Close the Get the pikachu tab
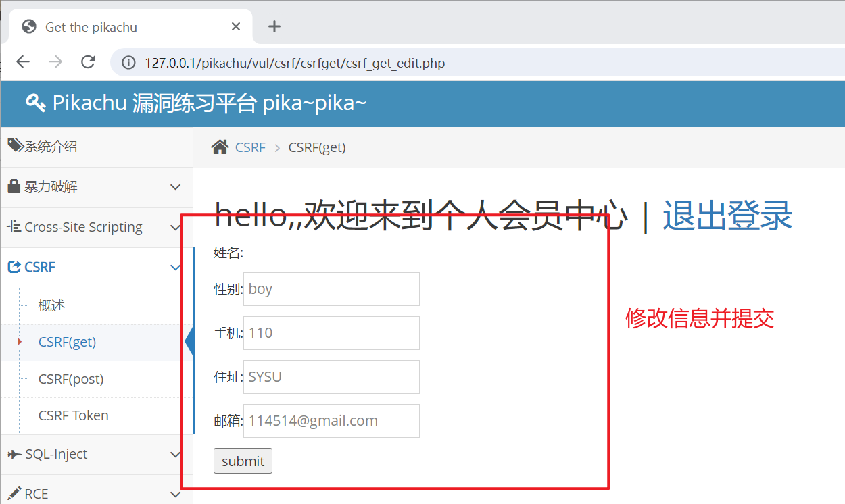 click(236, 27)
